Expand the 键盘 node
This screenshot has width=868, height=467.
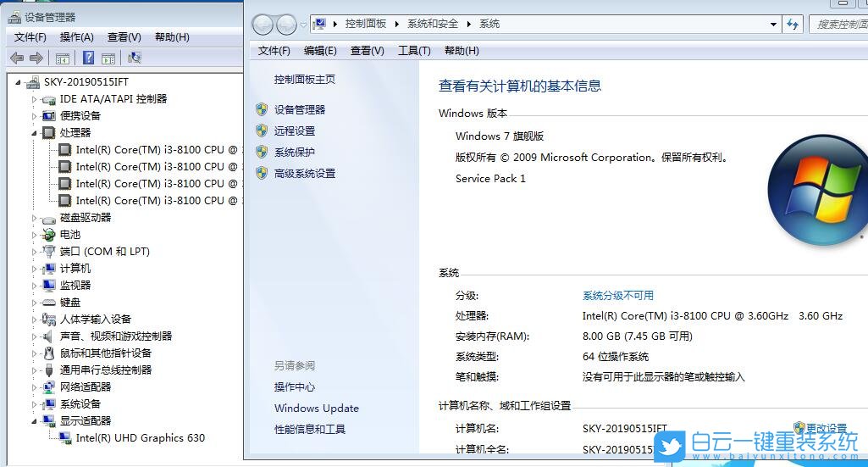[x=35, y=303]
